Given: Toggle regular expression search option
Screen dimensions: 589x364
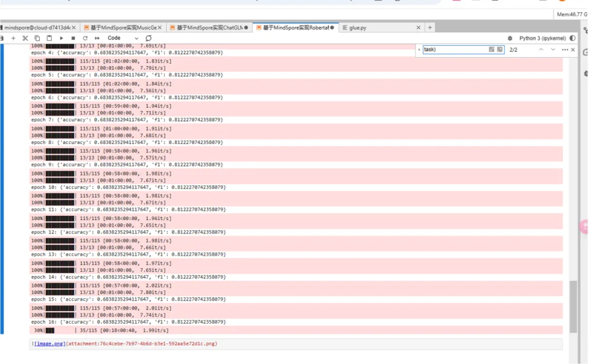Looking at the screenshot, I should pyautogui.click(x=500, y=50).
